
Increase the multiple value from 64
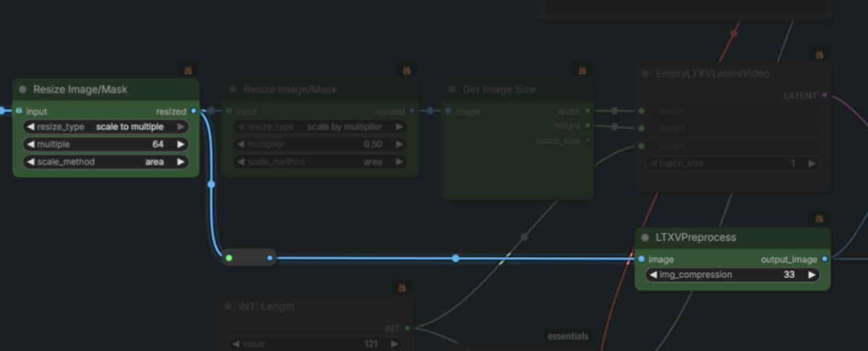coord(180,145)
